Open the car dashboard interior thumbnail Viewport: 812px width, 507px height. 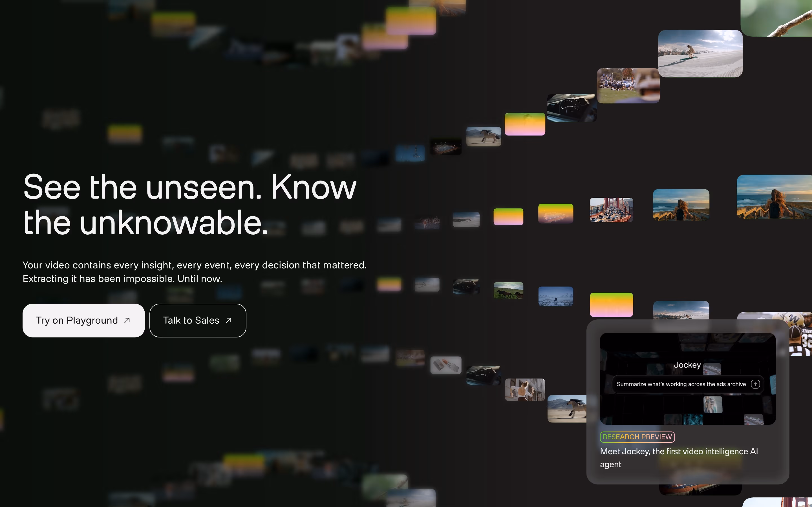click(572, 108)
